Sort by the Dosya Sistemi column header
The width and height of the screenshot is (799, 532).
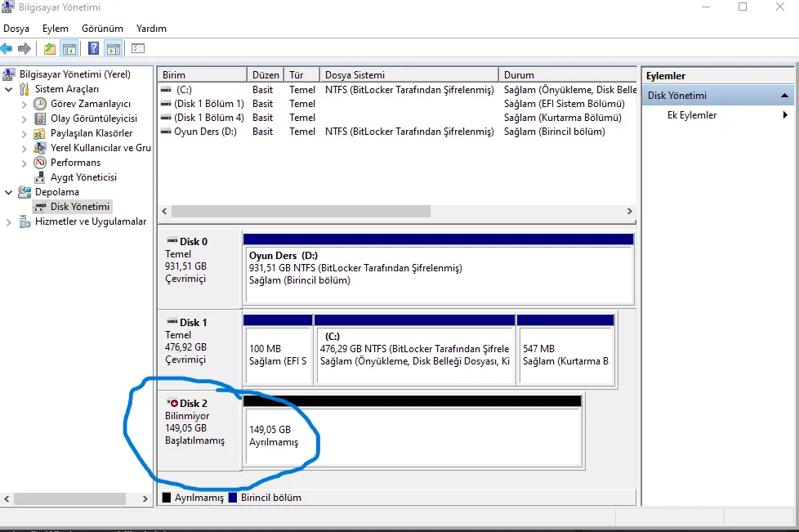coord(409,75)
